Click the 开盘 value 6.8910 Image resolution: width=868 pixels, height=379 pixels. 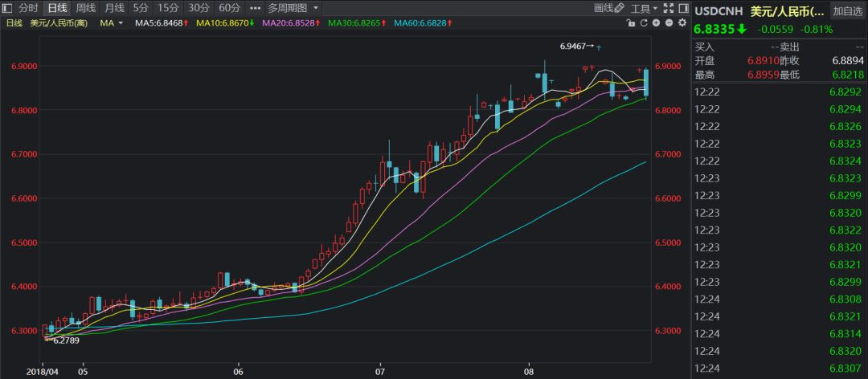point(764,60)
